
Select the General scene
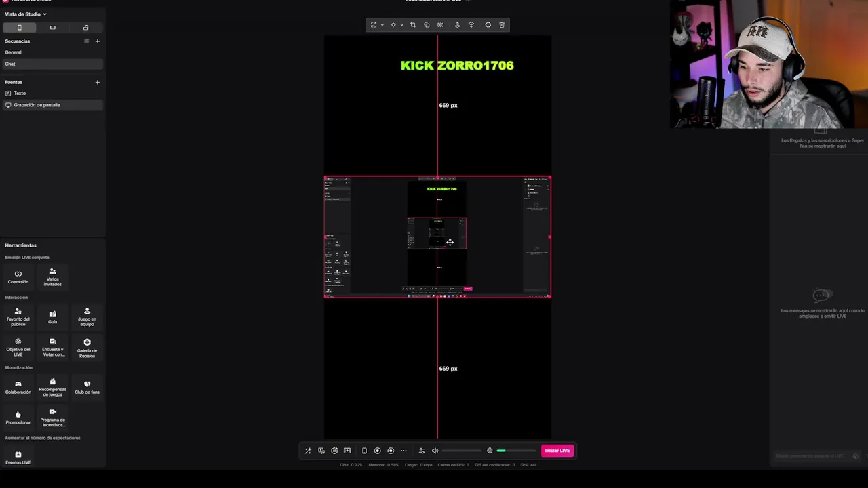[x=52, y=52]
